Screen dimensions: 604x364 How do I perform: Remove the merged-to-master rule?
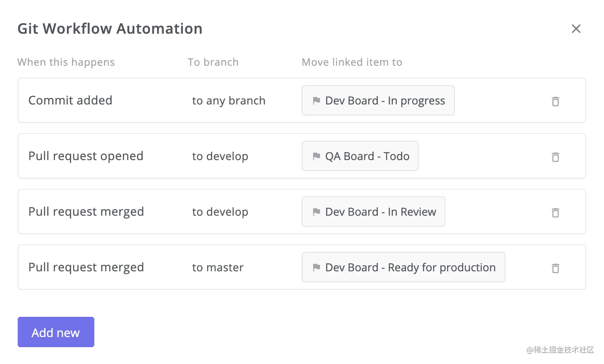556,268
